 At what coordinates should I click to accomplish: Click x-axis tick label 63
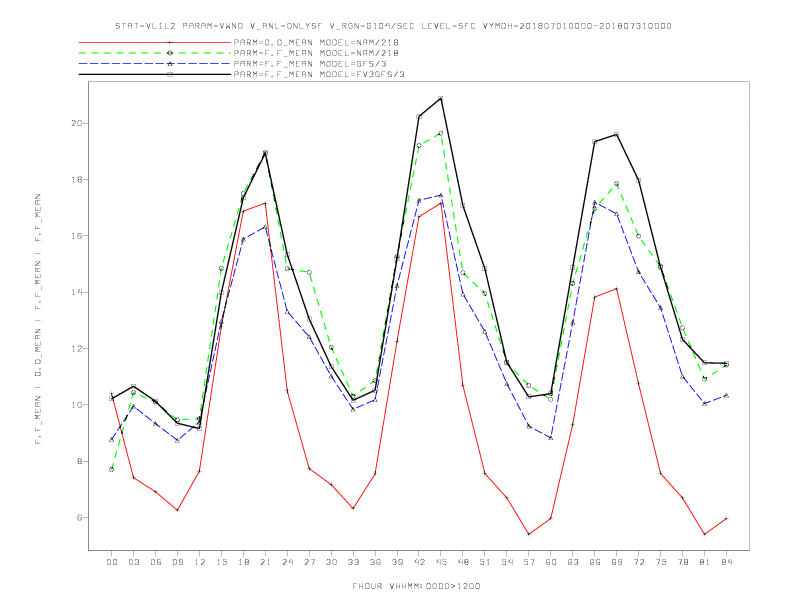(573, 562)
